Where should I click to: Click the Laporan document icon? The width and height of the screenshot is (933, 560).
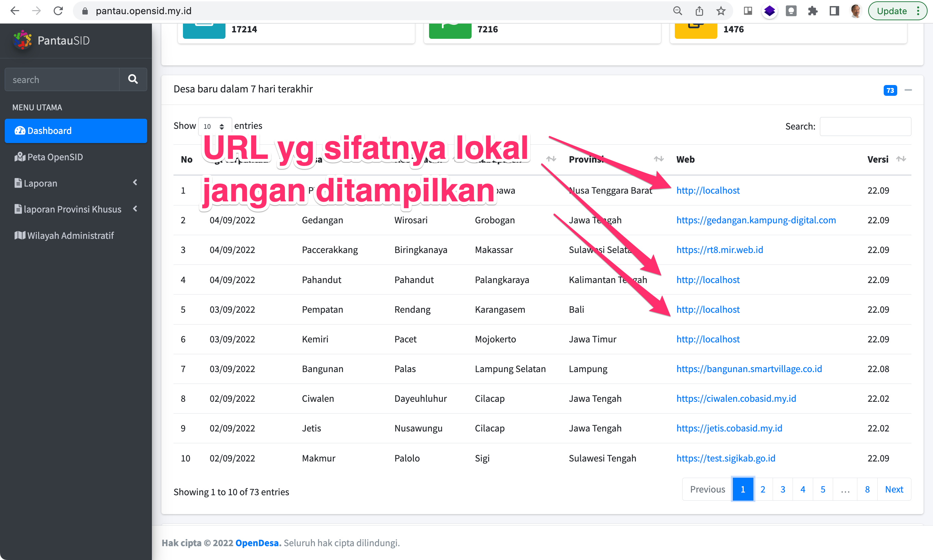[x=18, y=183]
